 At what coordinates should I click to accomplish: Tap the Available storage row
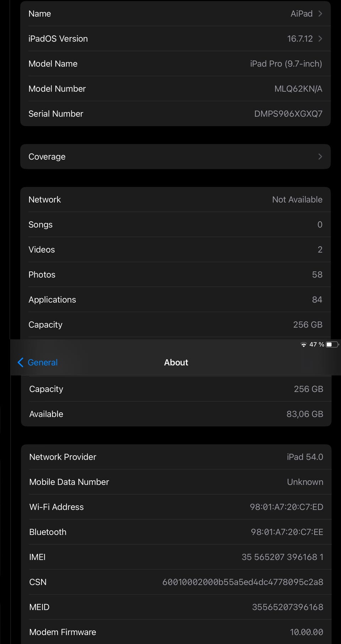coord(175,414)
